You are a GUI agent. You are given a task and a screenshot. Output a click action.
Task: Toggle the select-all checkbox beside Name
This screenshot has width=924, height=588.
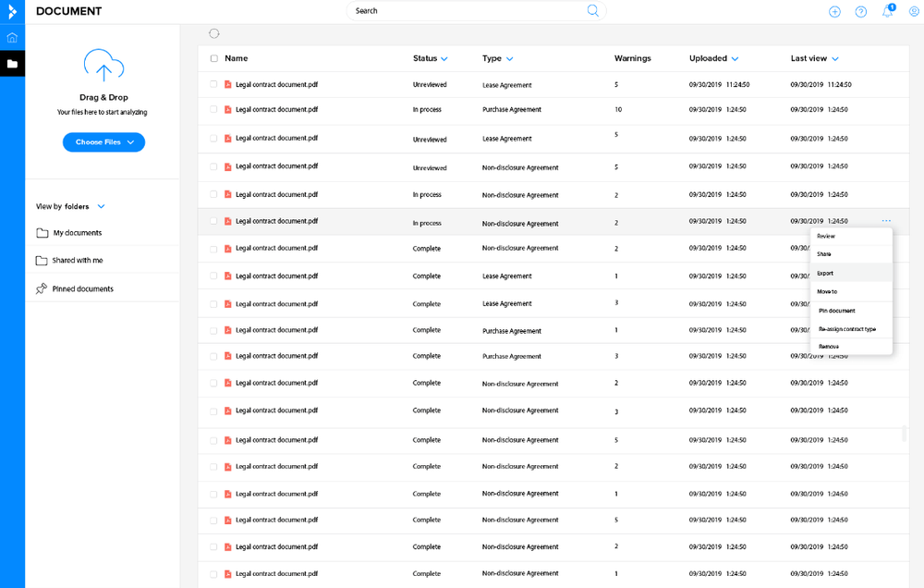click(x=214, y=58)
